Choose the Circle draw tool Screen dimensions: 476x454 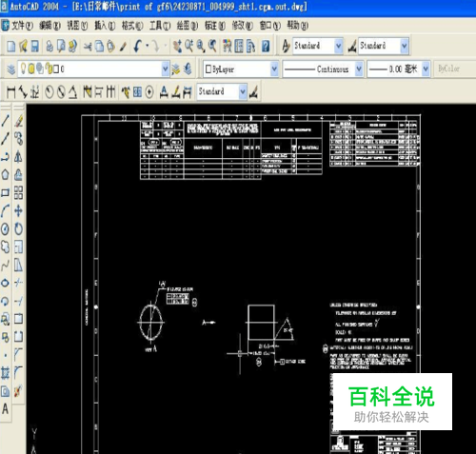[x=5, y=228]
